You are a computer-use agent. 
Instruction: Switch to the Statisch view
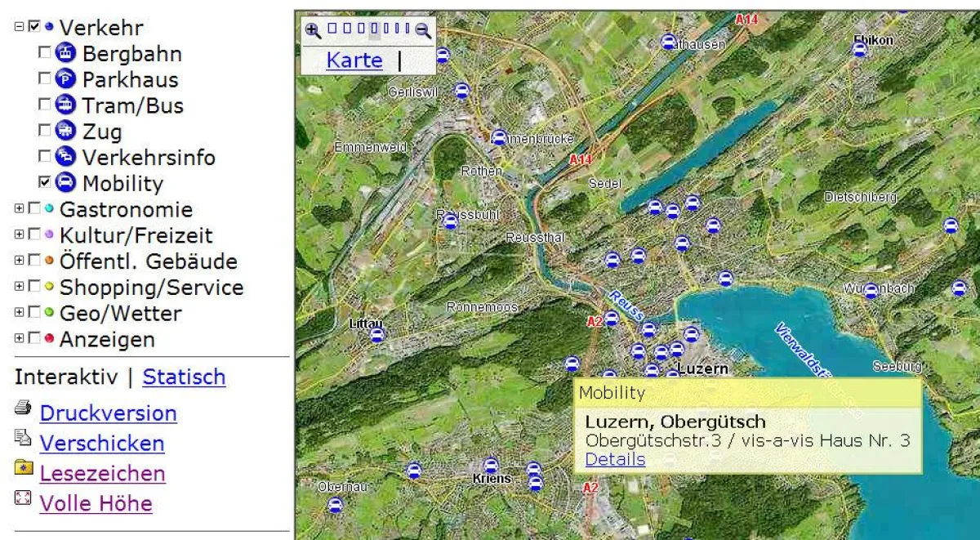click(184, 377)
